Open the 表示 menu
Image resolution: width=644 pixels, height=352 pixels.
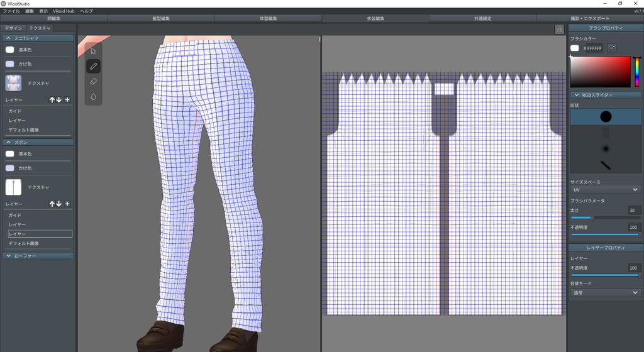tap(43, 11)
